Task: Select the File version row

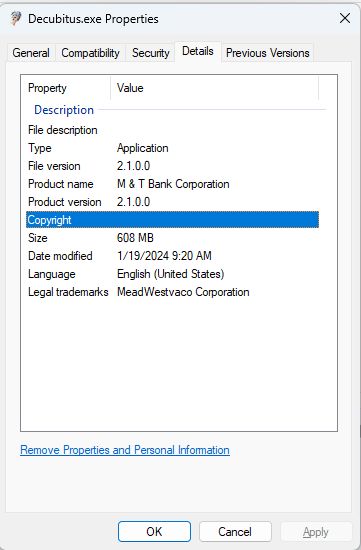Action: pos(172,166)
